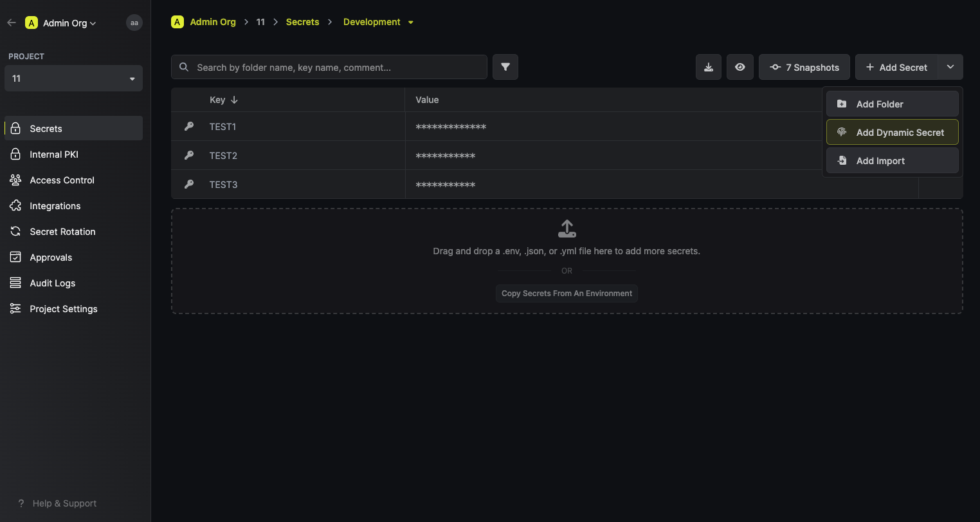The image size is (980, 522).
Task: Click the Admin Org breadcrumb link
Action: tap(213, 22)
